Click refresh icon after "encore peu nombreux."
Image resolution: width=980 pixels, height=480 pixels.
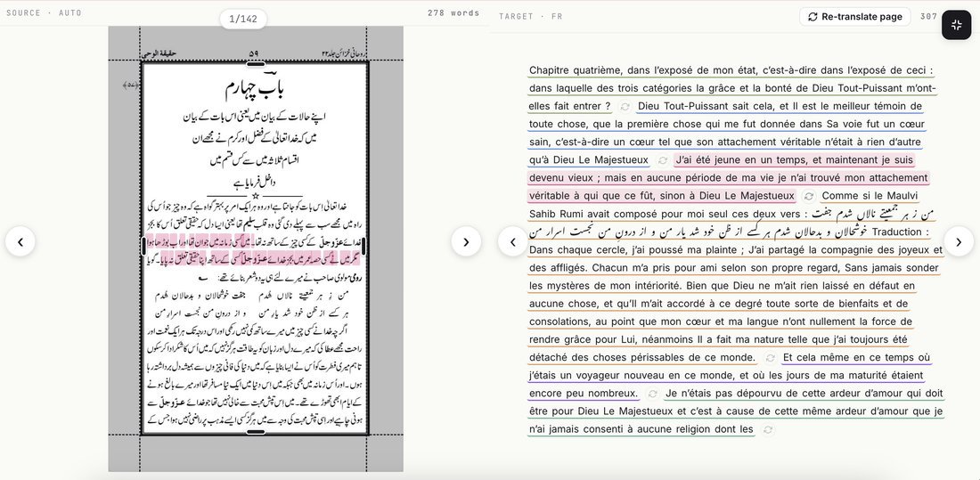652,394
